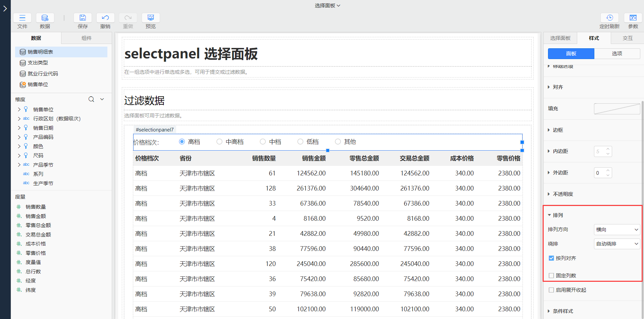
Task: Select the 支出类型 dataset
Action: 38,63
